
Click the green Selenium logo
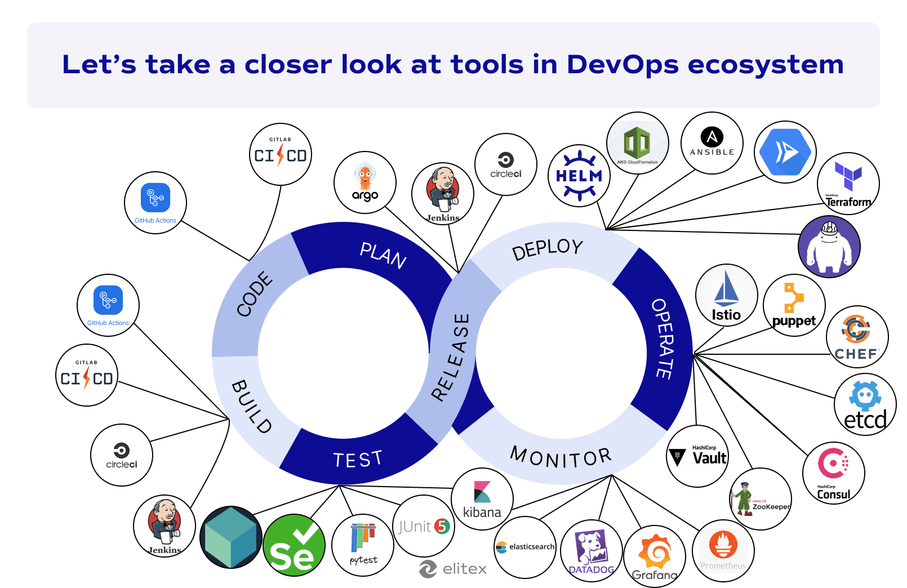pos(294,545)
